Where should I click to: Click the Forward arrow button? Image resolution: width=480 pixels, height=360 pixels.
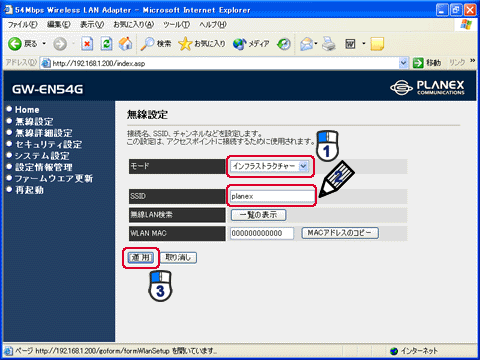coord(60,44)
